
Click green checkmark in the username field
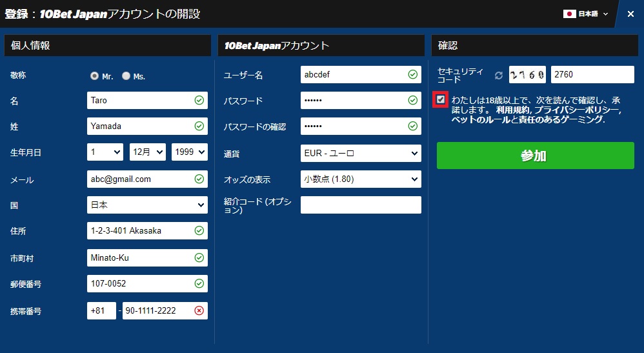[x=413, y=74]
